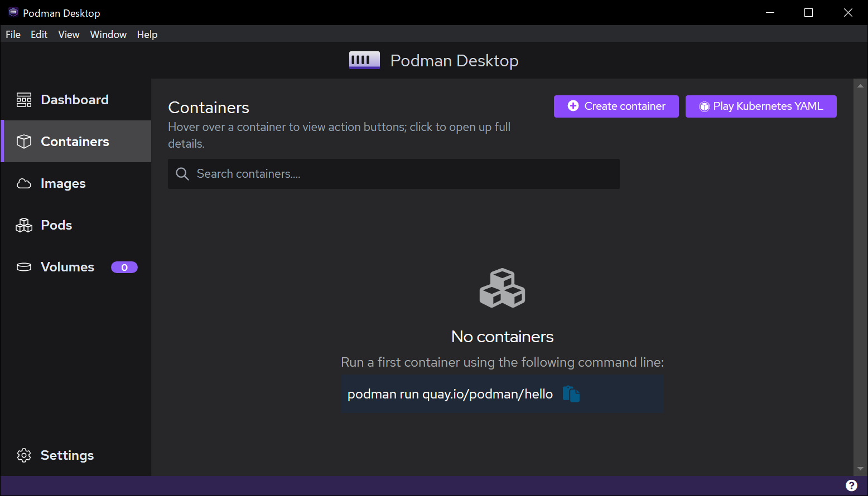Open the Window menu
This screenshot has width=868, height=496.
pyautogui.click(x=108, y=35)
